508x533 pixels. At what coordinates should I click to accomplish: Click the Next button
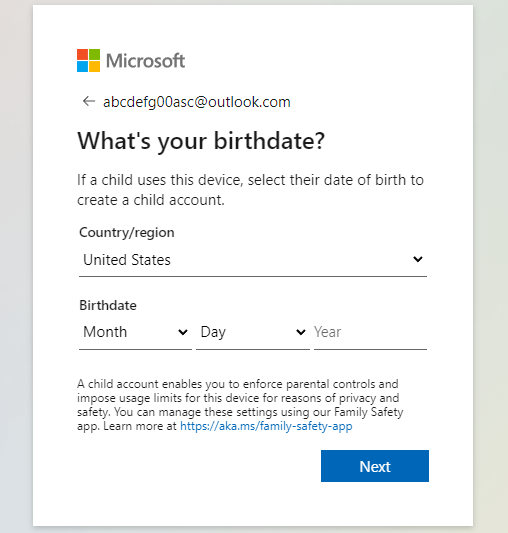375,466
